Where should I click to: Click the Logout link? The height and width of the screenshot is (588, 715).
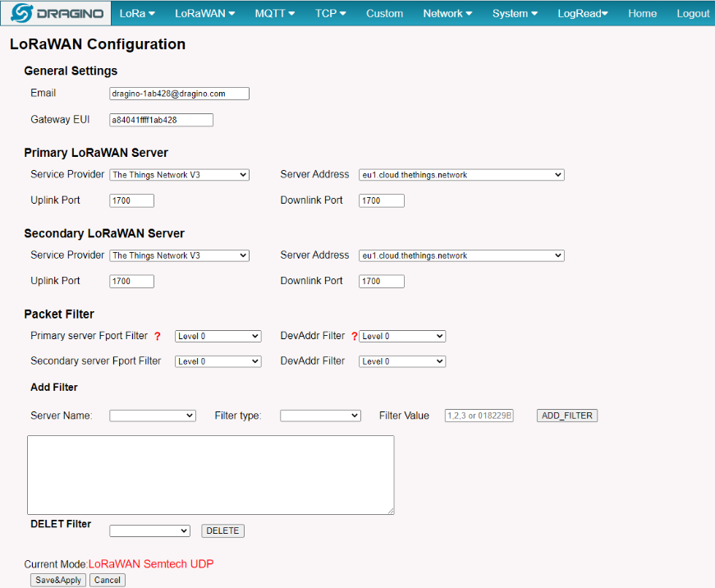pos(693,14)
